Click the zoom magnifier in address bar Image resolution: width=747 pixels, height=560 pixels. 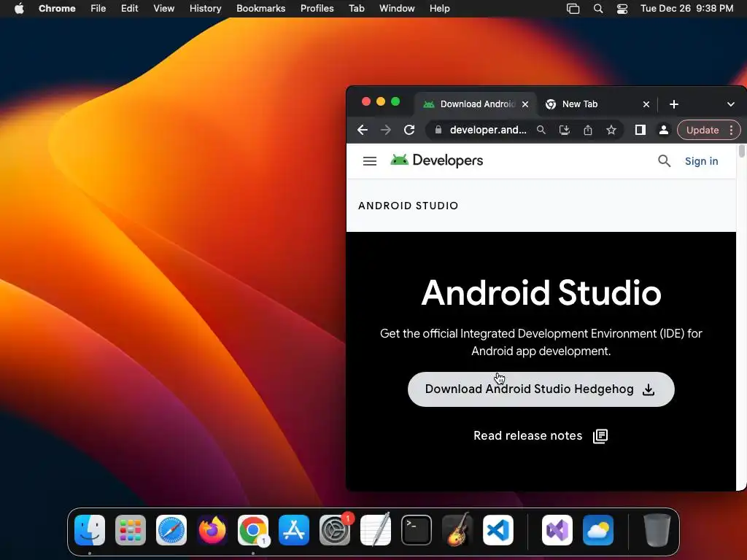[x=541, y=130]
